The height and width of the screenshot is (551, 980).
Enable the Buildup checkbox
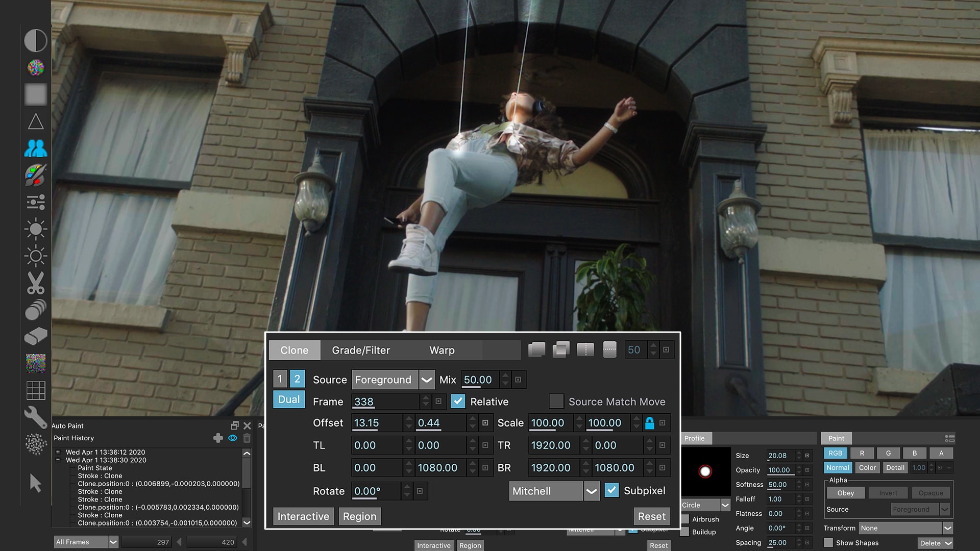point(685,532)
